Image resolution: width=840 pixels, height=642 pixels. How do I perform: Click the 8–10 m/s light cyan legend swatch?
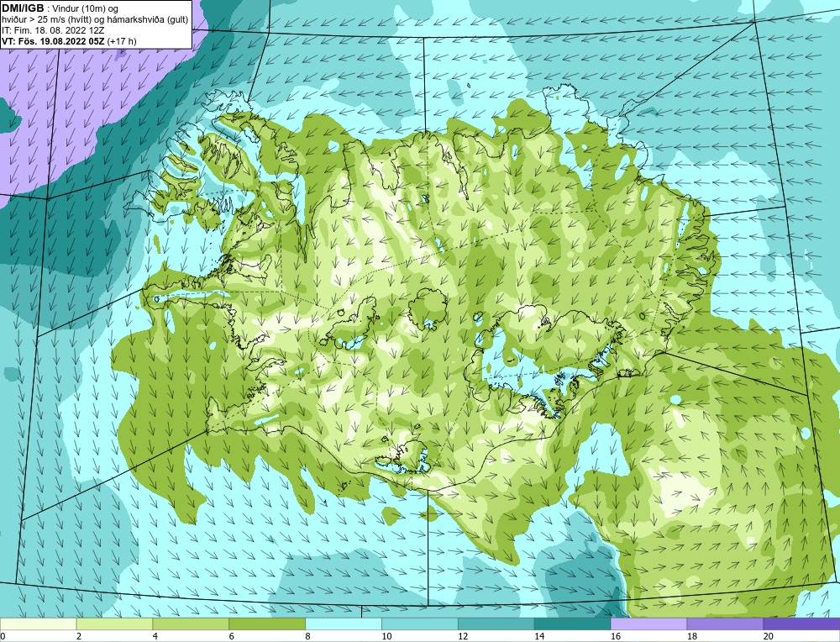click(344, 624)
